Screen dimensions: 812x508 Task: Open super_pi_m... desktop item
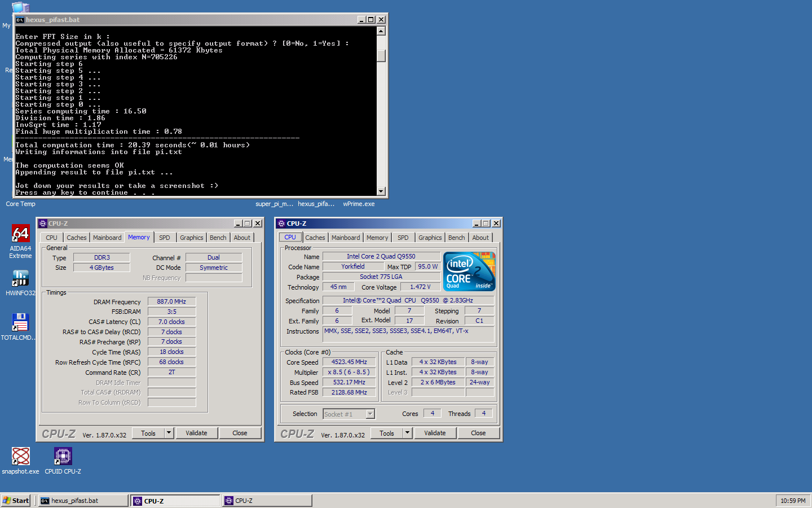[x=274, y=204]
